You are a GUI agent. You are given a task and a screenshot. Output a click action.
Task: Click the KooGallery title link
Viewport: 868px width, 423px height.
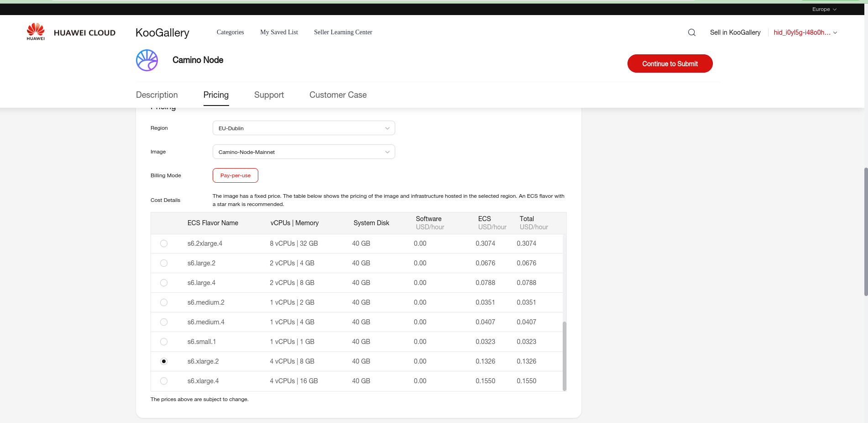click(162, 32)
